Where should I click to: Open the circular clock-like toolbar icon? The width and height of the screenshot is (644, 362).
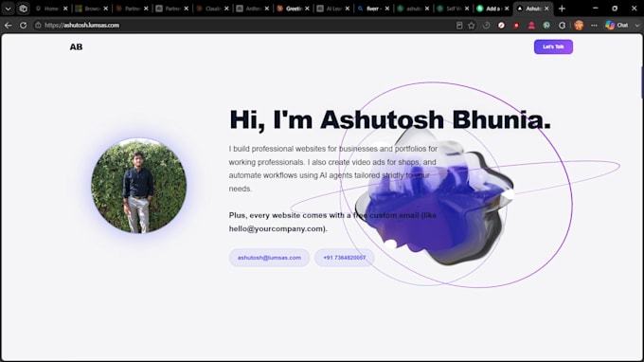[x=486, y=25]
